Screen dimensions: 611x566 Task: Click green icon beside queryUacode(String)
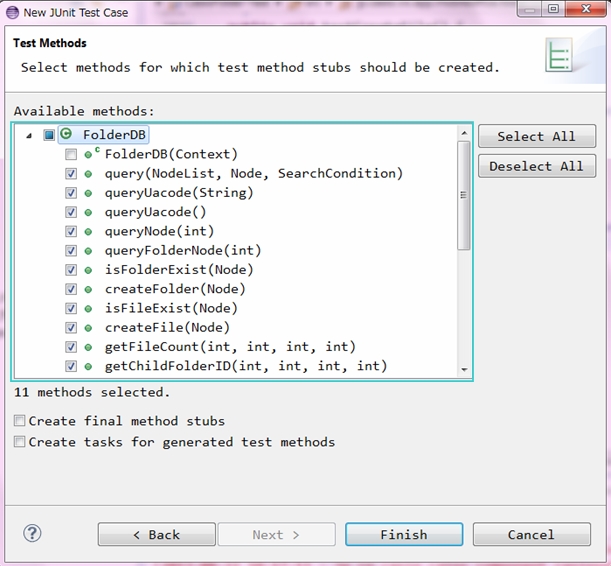pyautogui.click(x=88, y=193)
